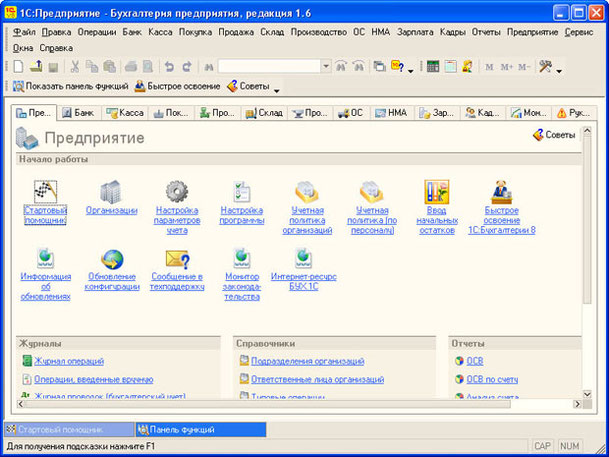Open the Зарплата menu
The width and height of the screenshot is (609, 457).
coord(416,32)
